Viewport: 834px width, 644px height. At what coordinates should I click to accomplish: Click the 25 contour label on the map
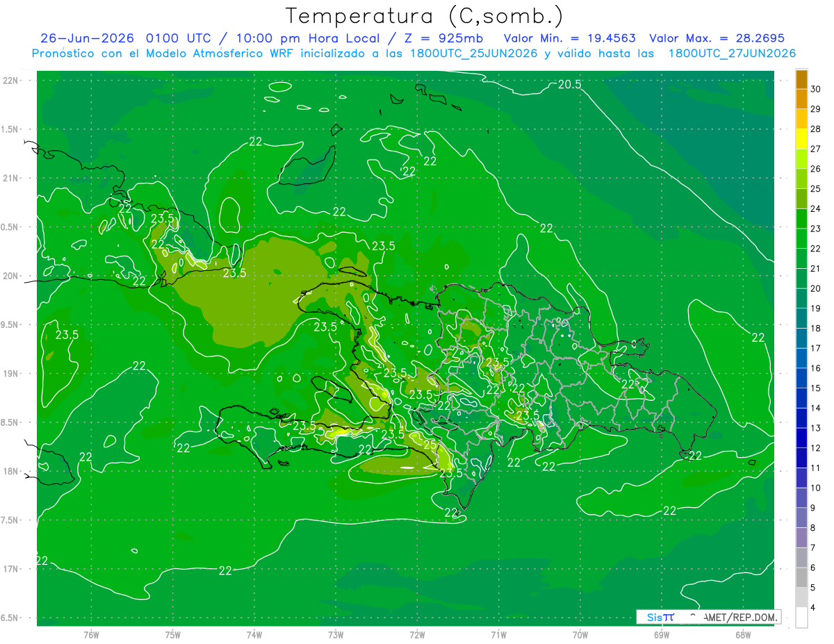tap(430, 445)
